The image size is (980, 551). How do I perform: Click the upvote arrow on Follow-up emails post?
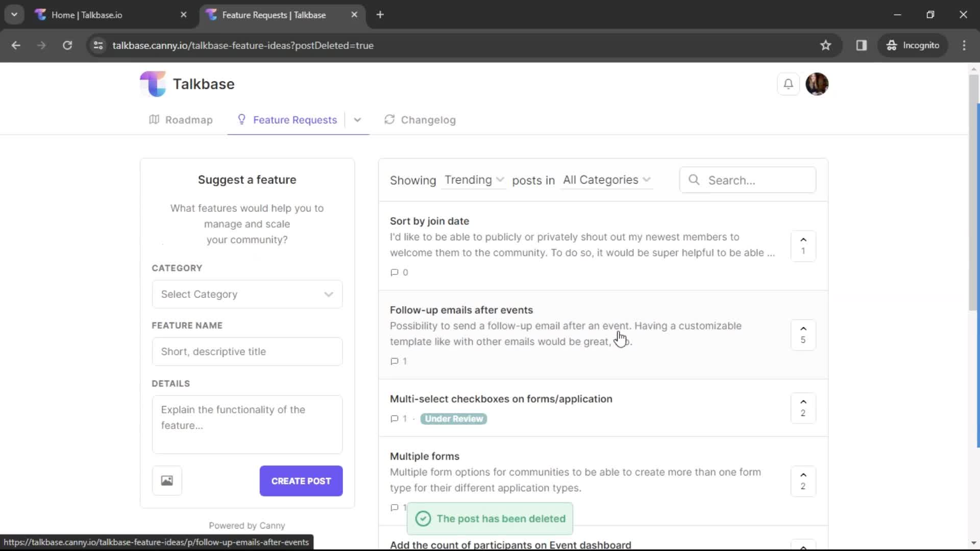[803, 329]
